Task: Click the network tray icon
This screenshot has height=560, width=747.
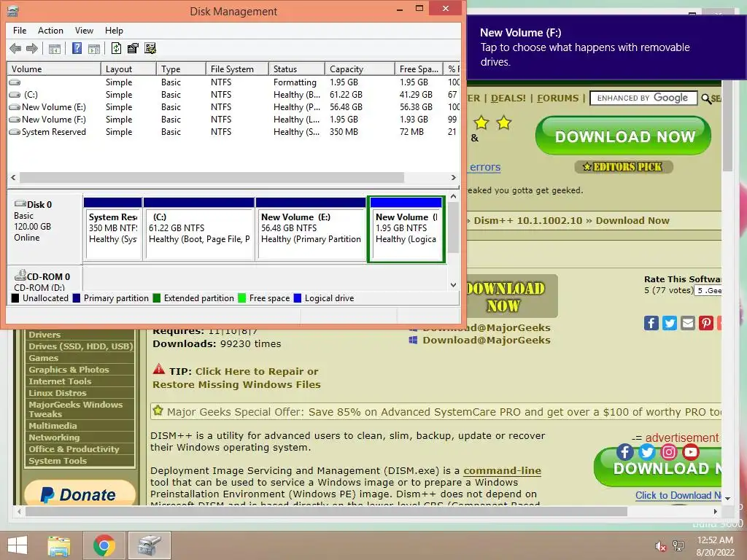Action: pyautogui.click(x=678, y=545)
